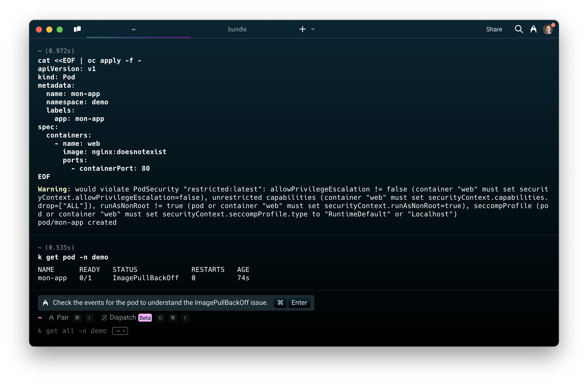Click the command input with 'k get all'
This screenshot has width=588, height=385.
click(72, 331)
